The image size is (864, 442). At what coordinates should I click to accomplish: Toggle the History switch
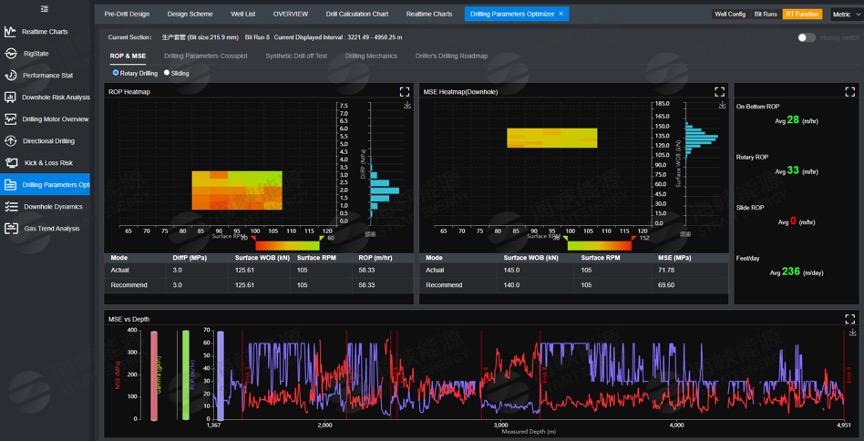(x=806, y=38)
